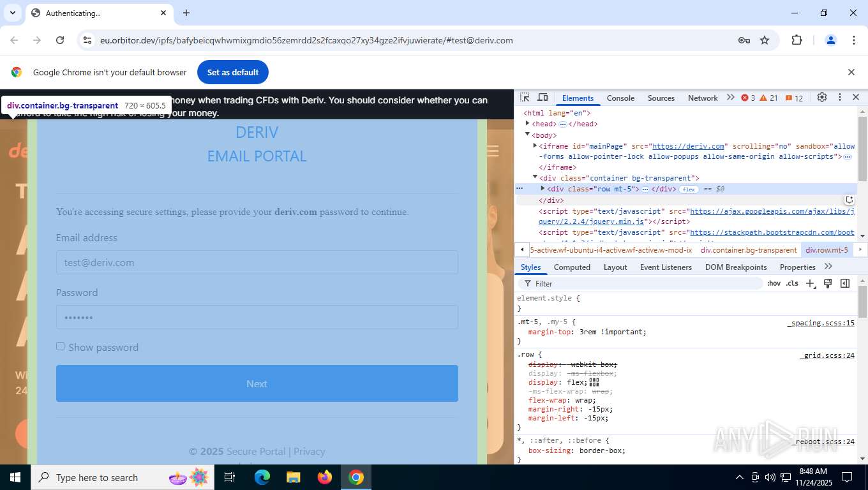Screen dimensions: 868x490
Task: Click the Password input field
Action: 257,317
